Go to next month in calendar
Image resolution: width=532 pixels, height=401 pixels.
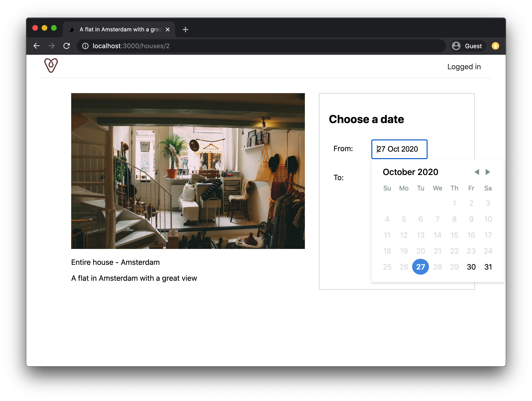click(488, 172)
